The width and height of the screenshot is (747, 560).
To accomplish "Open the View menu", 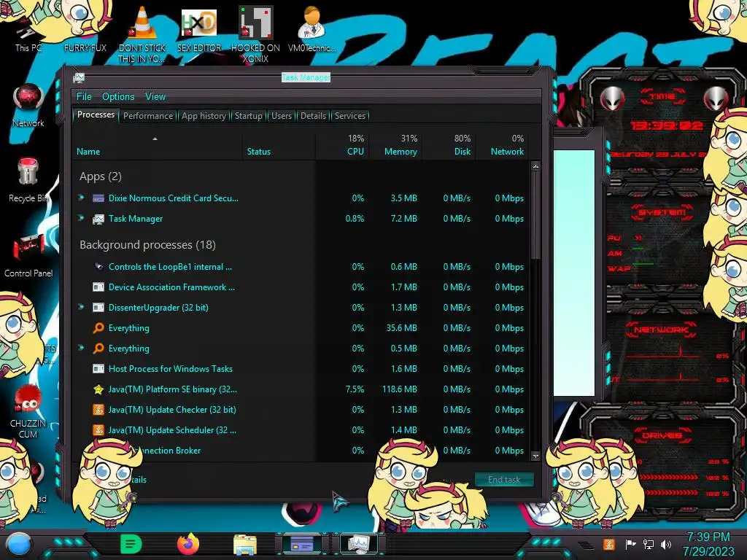I will (155, 96).
